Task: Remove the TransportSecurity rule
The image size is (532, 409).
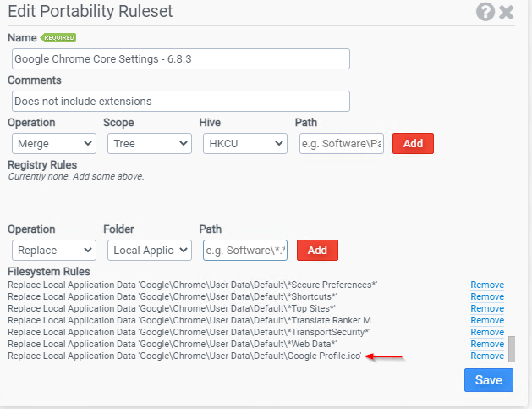Action: click(x=487, y=332)
